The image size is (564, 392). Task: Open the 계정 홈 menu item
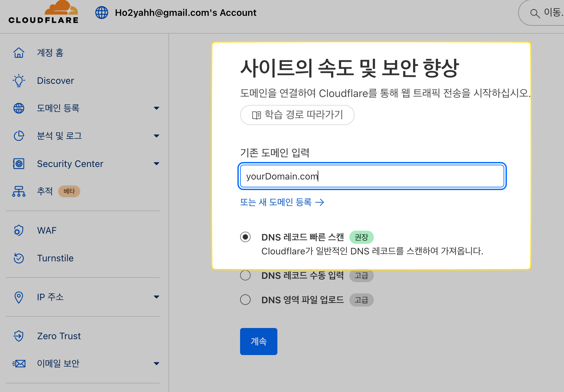click(x=50, y=52)
